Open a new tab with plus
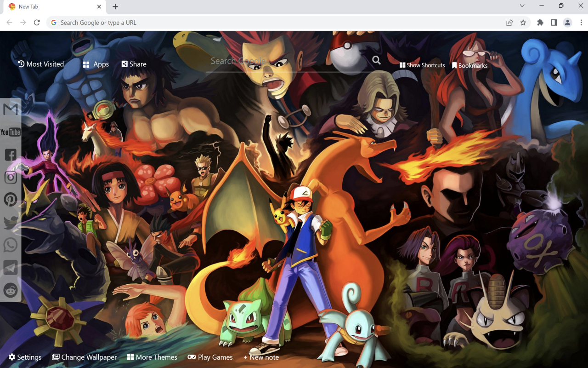This screenshot has width=588, height=368. click(115, 6)
